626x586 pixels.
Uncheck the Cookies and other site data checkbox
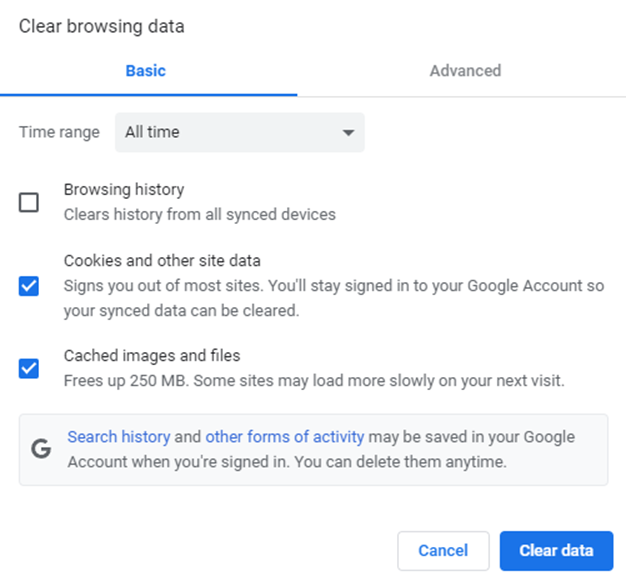pos(29,286)
